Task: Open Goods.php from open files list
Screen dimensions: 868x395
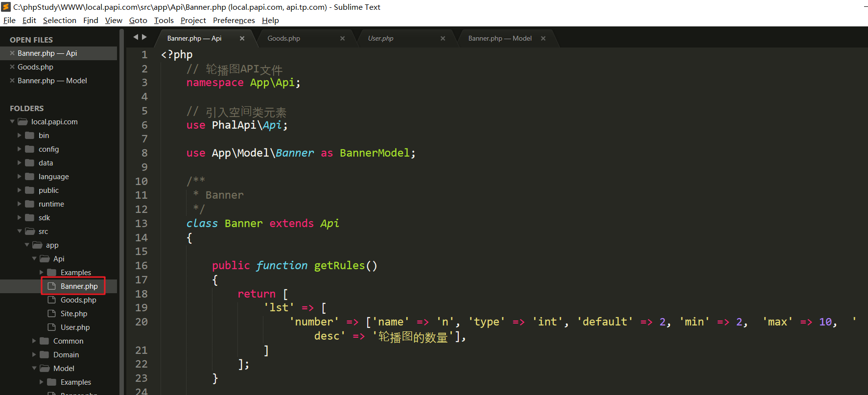Action: coord(35,67)
